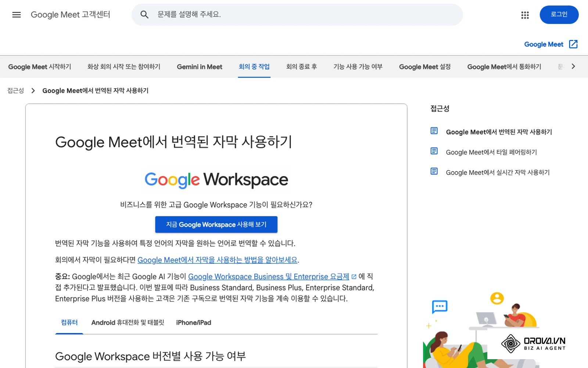This screenshot has height=368, width=588.
Task: Click the Google Workspace logo image
Action: click(x=216, y=180)
